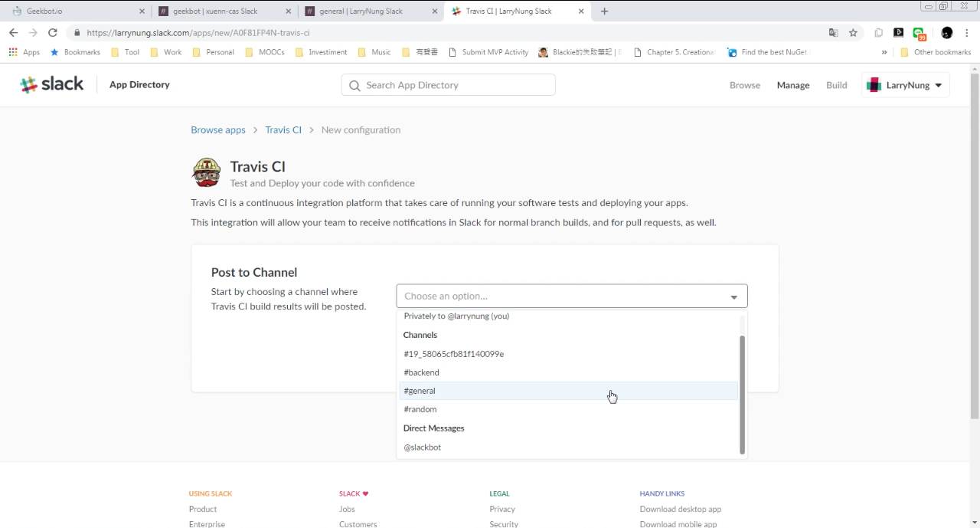Open the Personal bookmarks folder

pyautogui.click(x=214, y=52)
